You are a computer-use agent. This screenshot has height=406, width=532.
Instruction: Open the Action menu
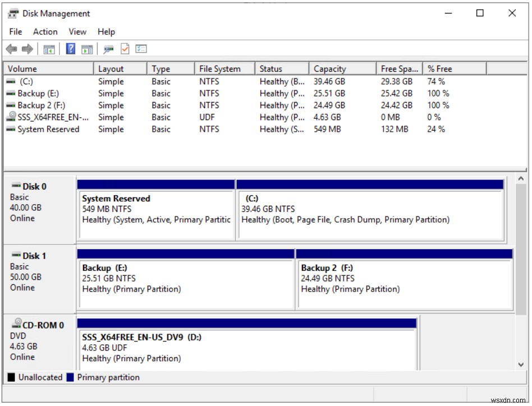click(x=45, y=31)
